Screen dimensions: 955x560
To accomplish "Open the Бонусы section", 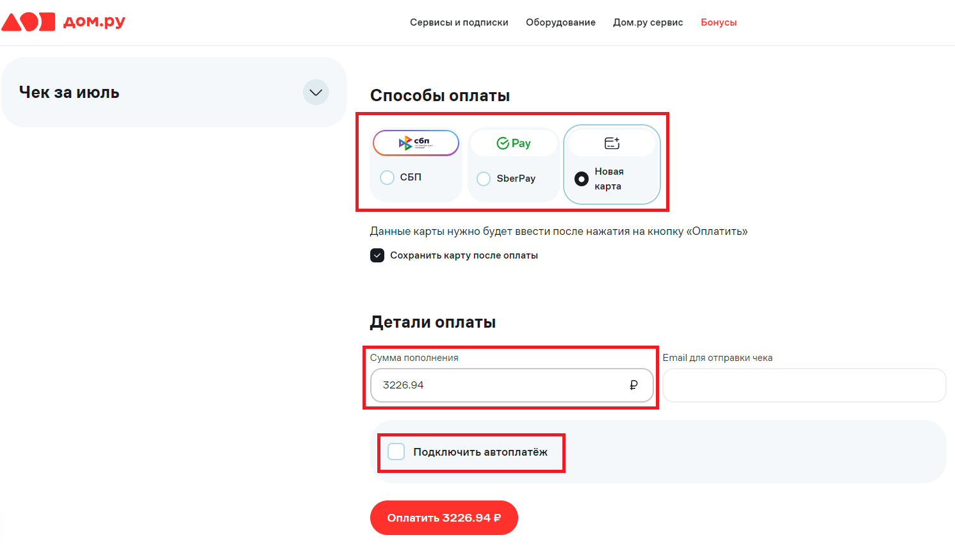I will pyautogui.click(x=719, y=22).
